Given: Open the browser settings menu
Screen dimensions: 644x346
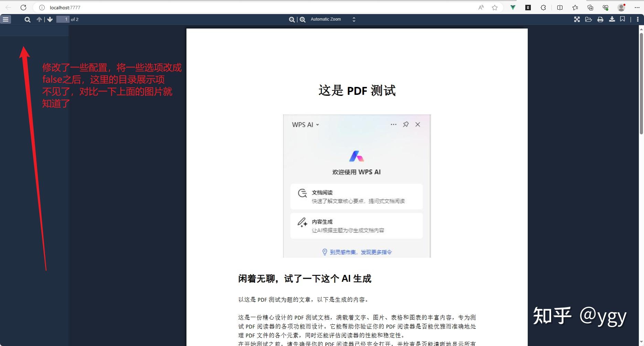Looking at the screenshot, I should [x=637, y=7].
